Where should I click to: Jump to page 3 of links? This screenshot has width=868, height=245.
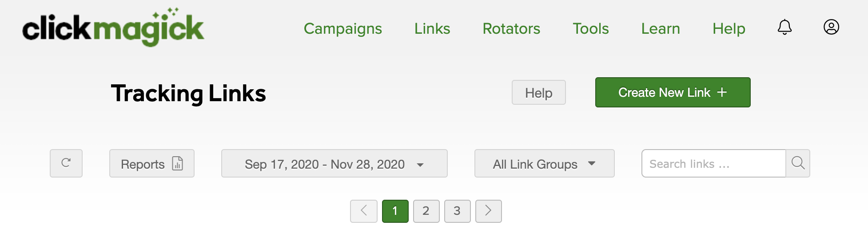point(457,211)
